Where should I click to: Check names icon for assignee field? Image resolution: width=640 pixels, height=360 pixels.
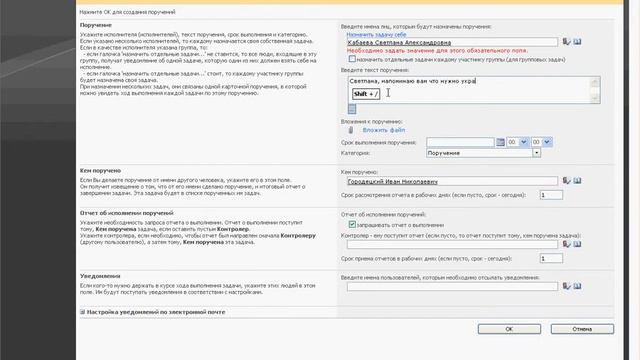tap(566, 42)
